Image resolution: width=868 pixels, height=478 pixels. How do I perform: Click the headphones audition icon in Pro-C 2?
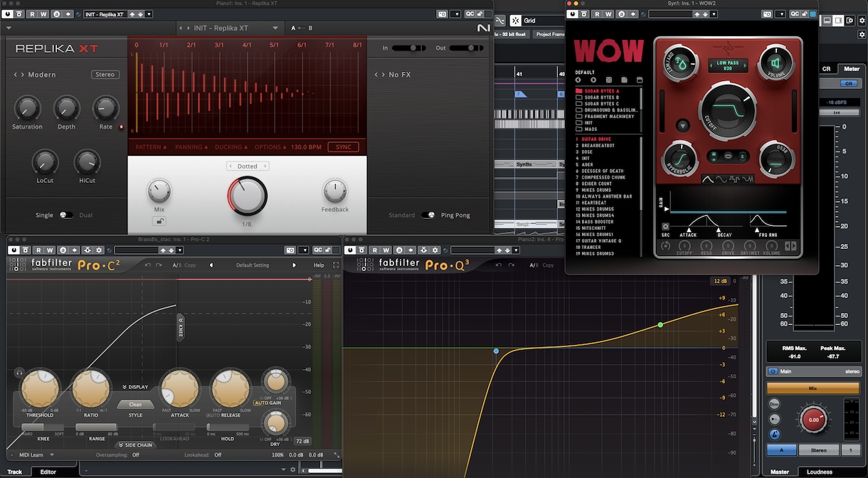point(18,372)
